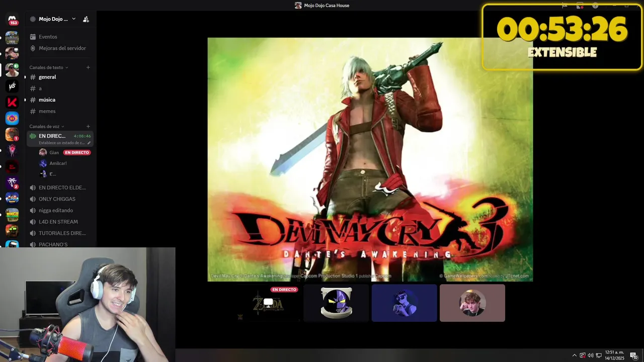Screen dimensions: 644x362
Task: Open the volume tray icon
Action: (590, 355)
